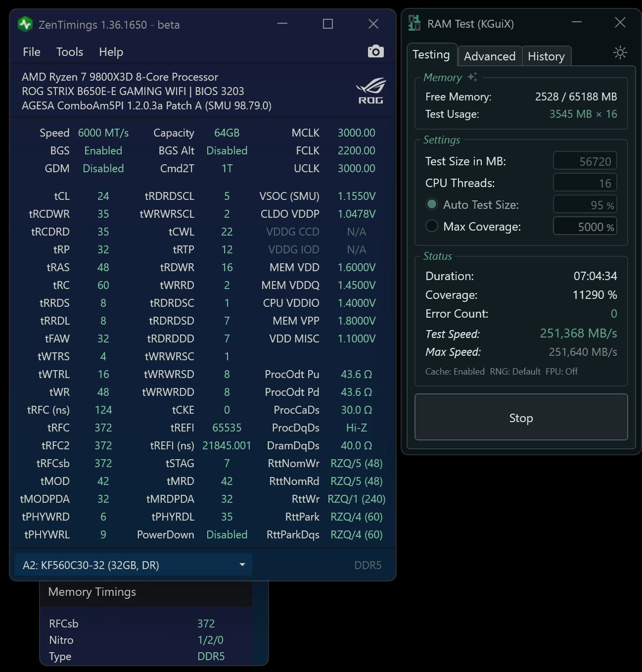This screenshot has width=642, height=672.
Task: Minimize the RAM Test window
Action: (576, 22)
